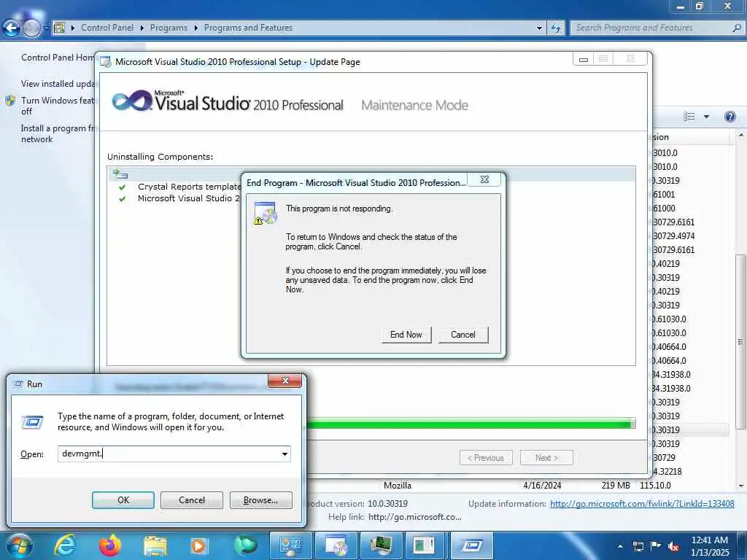Click the Run dialog title icon
The image size is (747, 560).
pos(18,384)
